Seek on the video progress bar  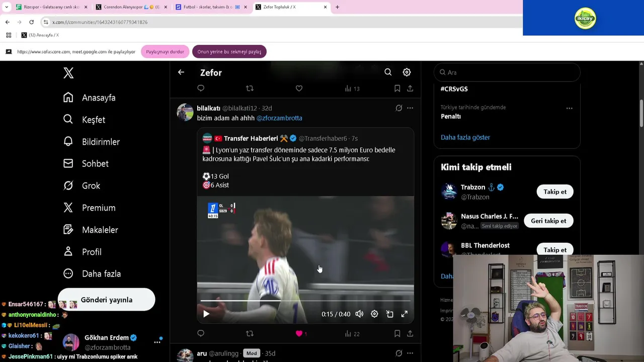pos(305,301)
